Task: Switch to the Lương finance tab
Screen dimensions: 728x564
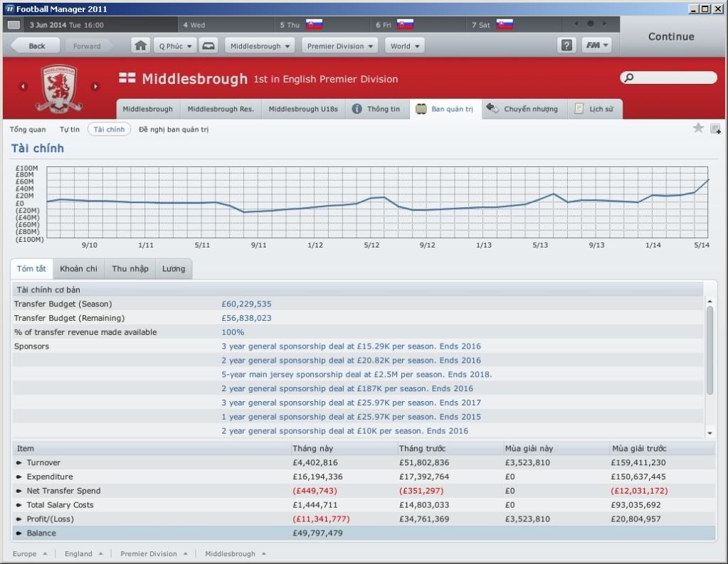Action: [174, 269]
